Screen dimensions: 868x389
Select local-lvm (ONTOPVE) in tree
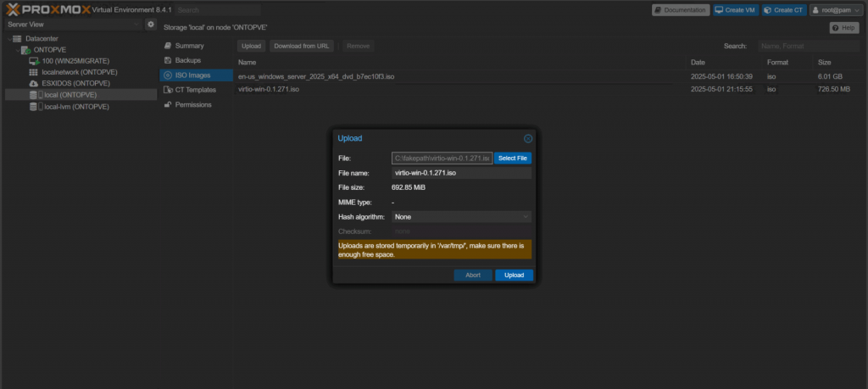point(81,107)
